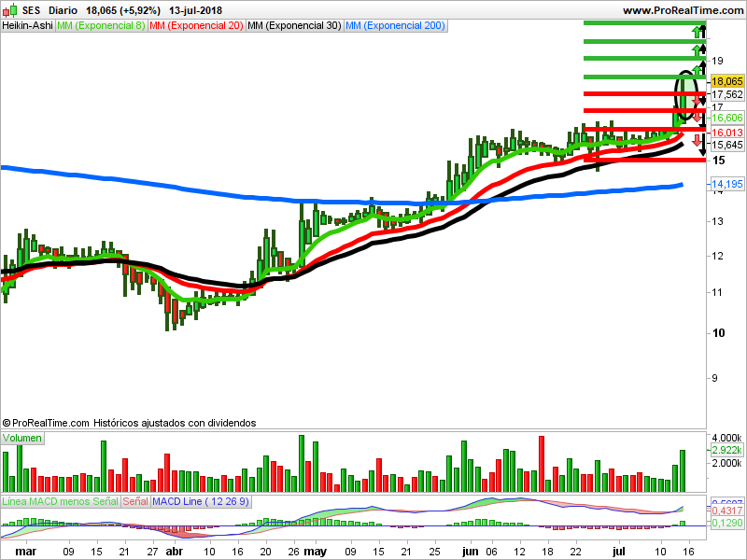Click the 'may' label on date axis

[315, 552]
